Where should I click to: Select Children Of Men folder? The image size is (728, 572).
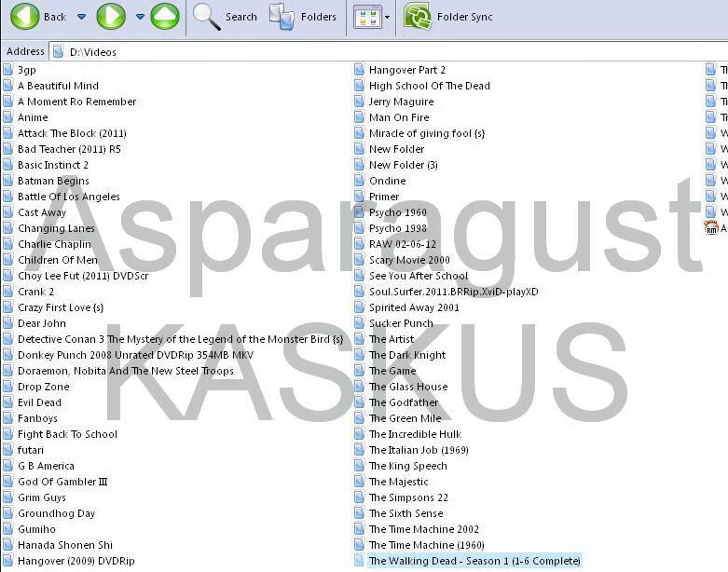click(x=58, y=260)
